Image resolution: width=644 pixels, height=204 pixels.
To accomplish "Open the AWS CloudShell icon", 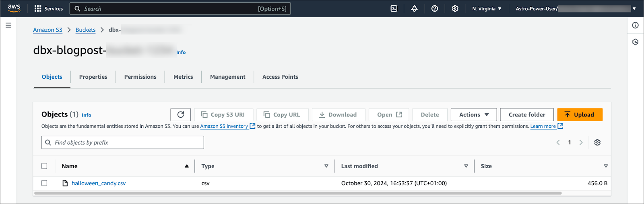I will [394, 8].
